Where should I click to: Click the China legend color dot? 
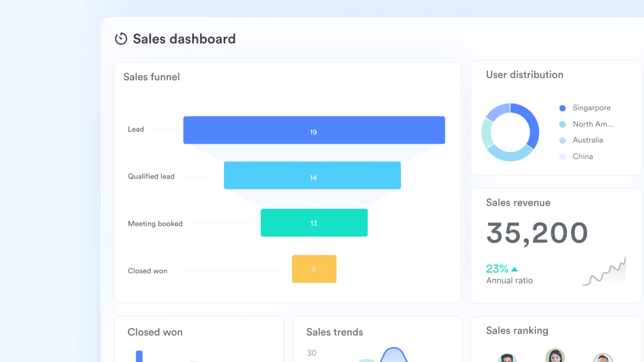coord(562,157)
